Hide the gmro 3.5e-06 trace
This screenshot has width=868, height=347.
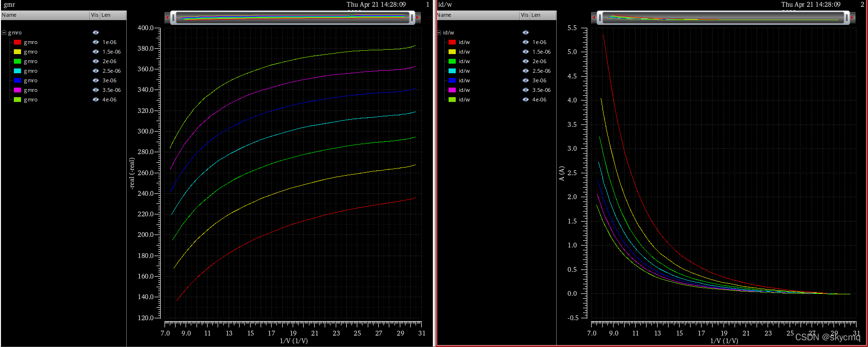click(96, 90)
